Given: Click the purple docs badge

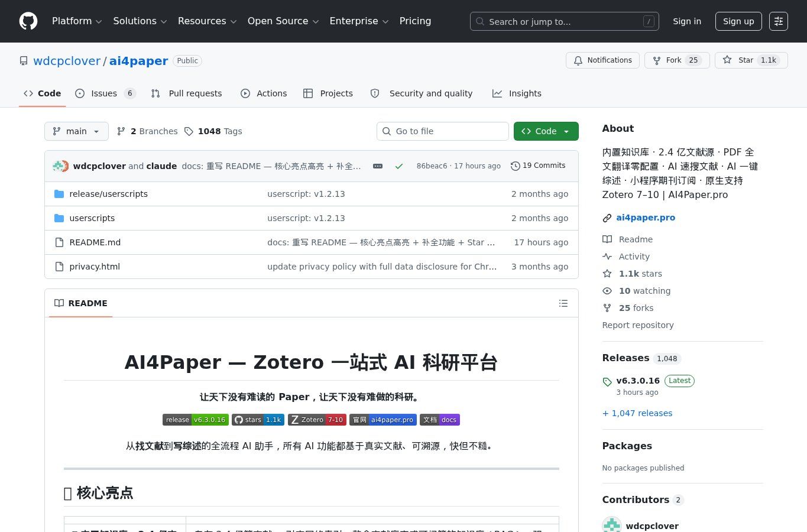Looking at the screenshot, I should click(440, 420).
